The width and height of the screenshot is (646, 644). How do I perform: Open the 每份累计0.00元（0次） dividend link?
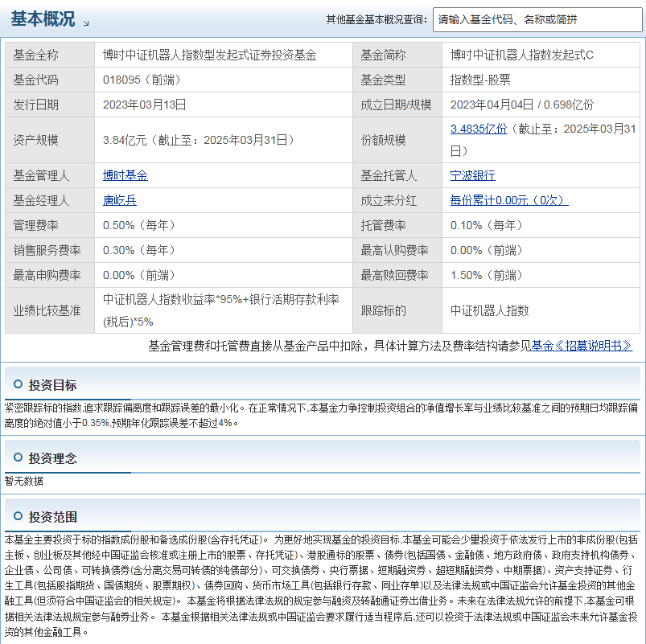(509, 200)
